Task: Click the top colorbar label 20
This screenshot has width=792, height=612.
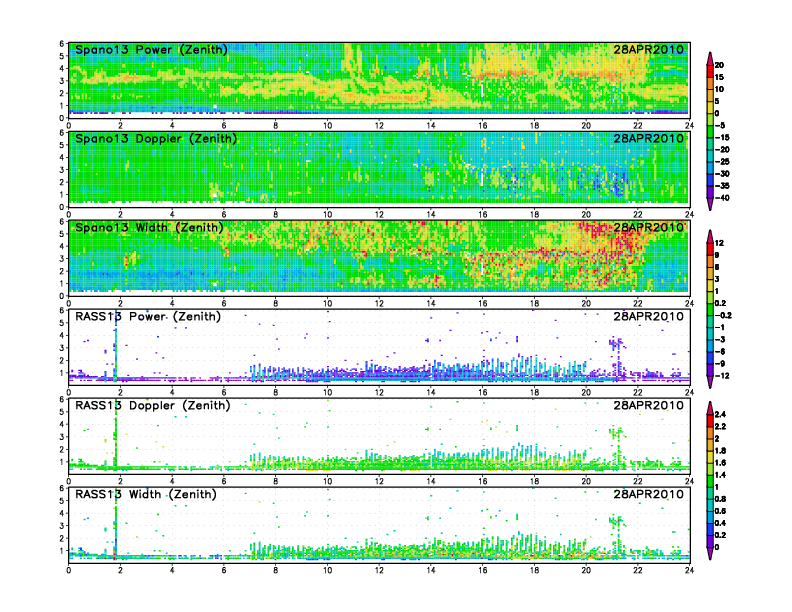Action: pyautogui.click(x=719, y=65)
